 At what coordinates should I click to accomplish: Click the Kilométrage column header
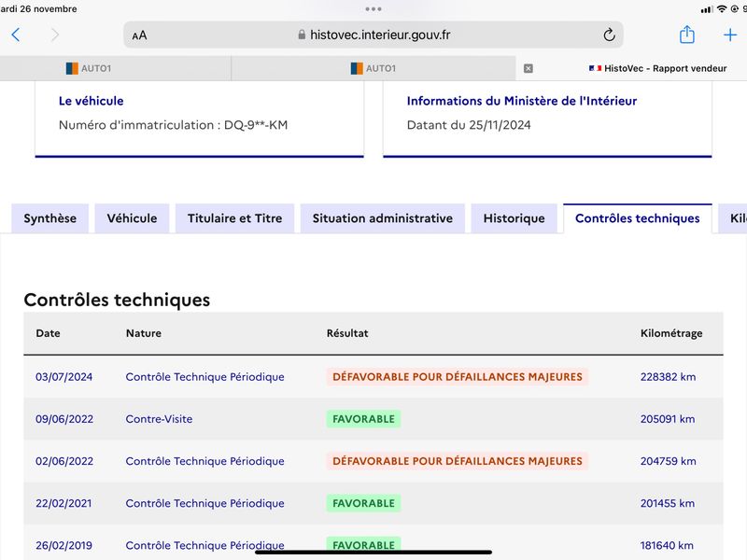[x=671, y=333]
